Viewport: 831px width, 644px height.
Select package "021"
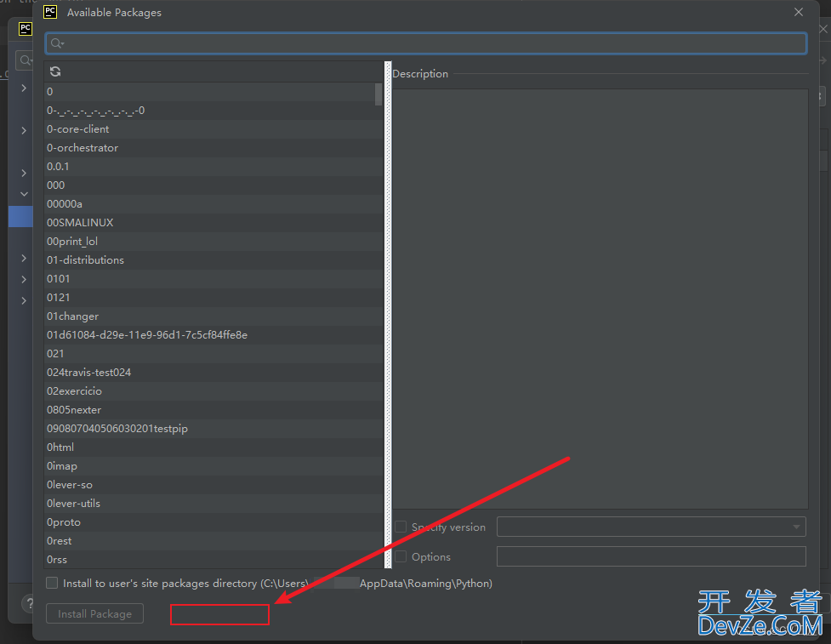tap(213, 354)
